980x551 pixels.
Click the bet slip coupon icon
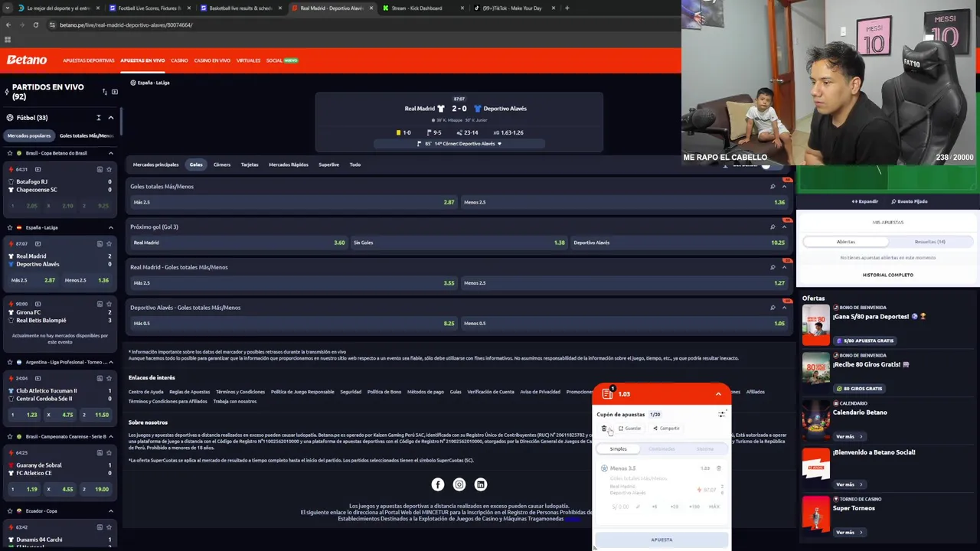click(608, 394)
